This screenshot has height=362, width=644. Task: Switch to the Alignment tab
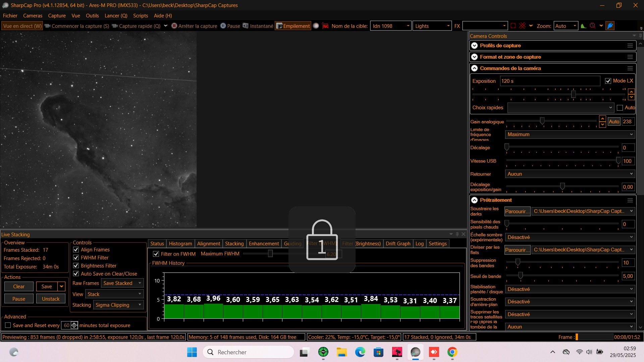(209, 244)
